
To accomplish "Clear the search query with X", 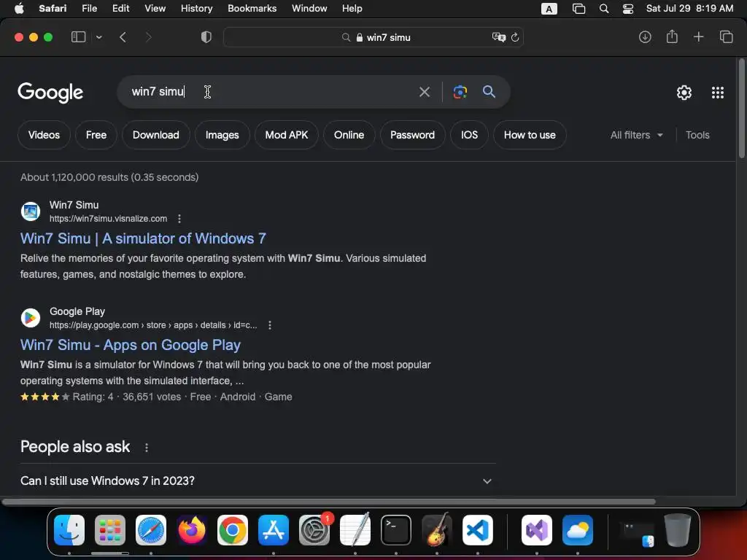I will (x=424, y=92).
